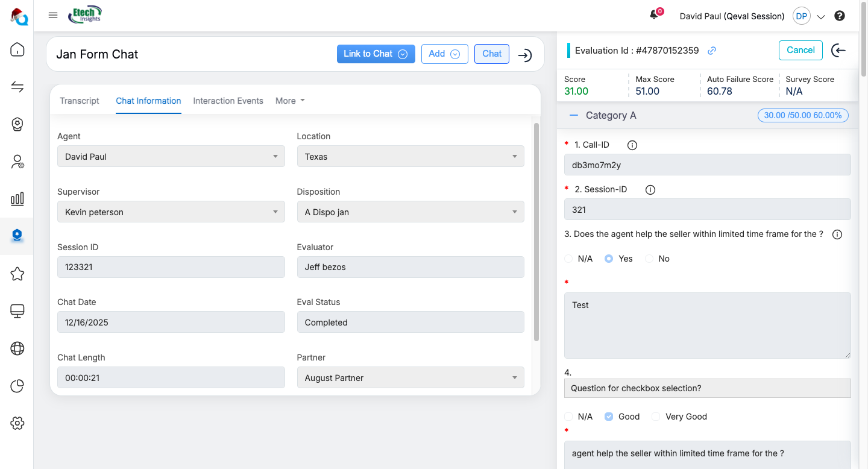Select N/A radio option for question 3
Viewport: 868px width, 469px height.
click(568, 259)
